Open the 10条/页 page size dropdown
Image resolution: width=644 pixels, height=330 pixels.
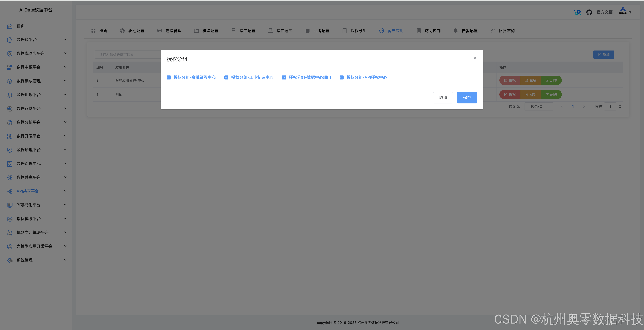point(539,106)
